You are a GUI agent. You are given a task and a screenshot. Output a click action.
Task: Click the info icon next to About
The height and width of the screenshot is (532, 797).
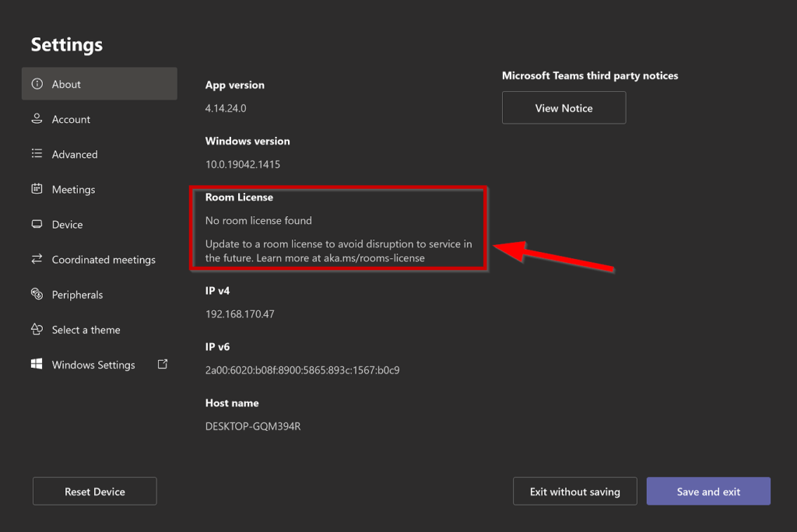click(39, 84)
